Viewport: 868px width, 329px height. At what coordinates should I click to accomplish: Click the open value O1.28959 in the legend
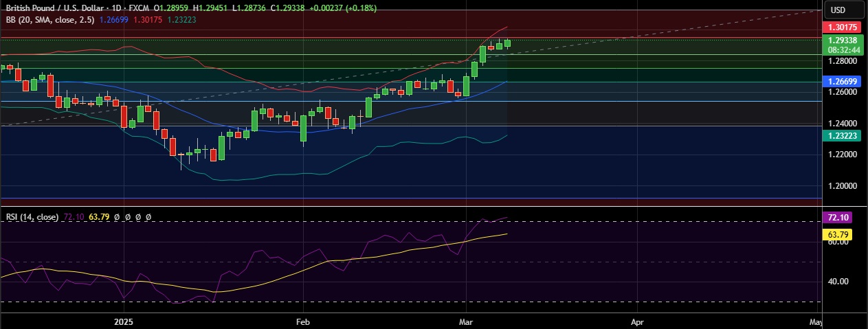coord(173,9)
